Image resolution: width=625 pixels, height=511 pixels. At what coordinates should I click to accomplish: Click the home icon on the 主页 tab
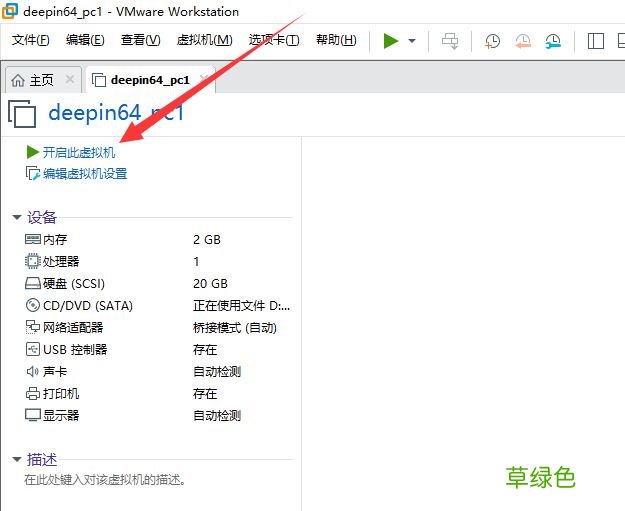18,80
